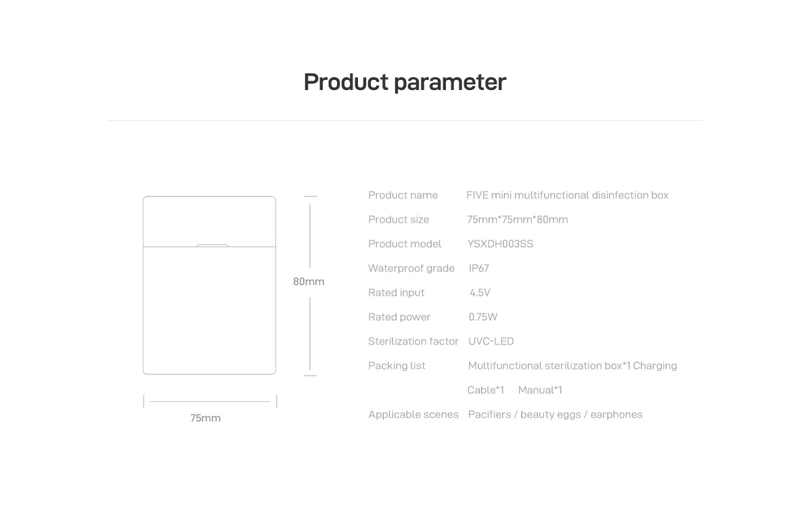The height and width of the screenshot is (507, 812).
Task: Click the vertical height measurement line
Action: (310, 286)
